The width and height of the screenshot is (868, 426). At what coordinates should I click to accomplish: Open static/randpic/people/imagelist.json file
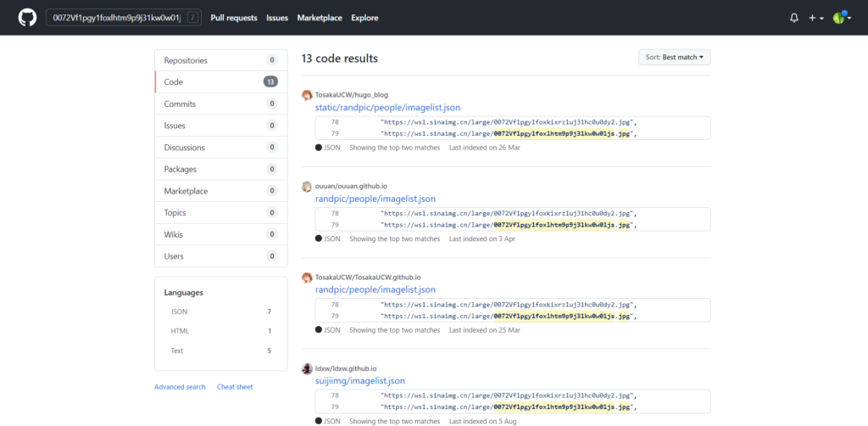387,108
